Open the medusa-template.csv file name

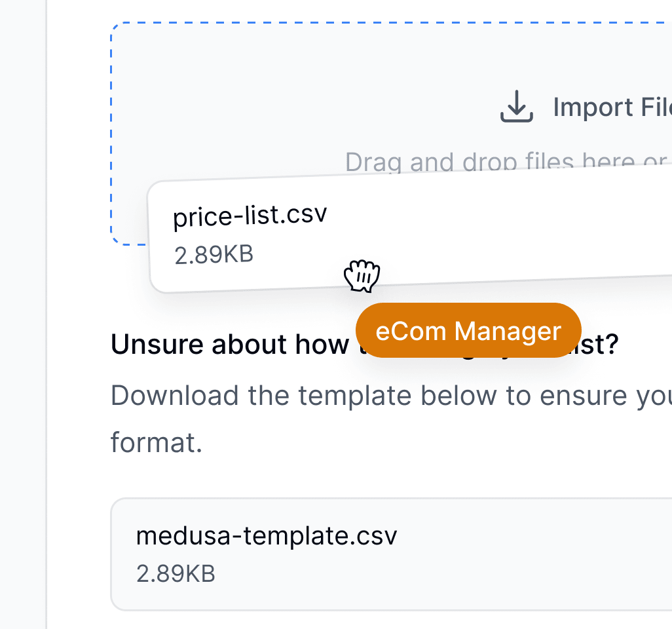pyautogui.click(x=267, y=535)
